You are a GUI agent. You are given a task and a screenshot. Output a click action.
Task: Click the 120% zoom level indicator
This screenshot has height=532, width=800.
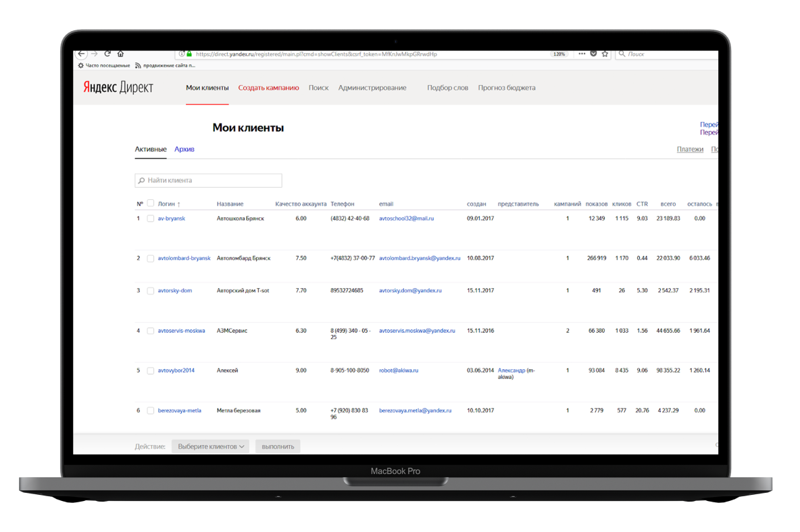pyautogui.click(x=559, y=54)
